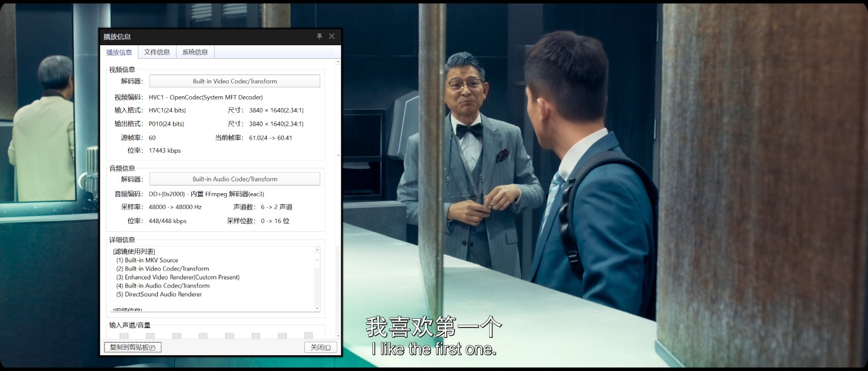Click the 61.024 -> 60.41 frame rate value
Image resolution: width=868 pixels, height=371 pixels.
point(270,138)
